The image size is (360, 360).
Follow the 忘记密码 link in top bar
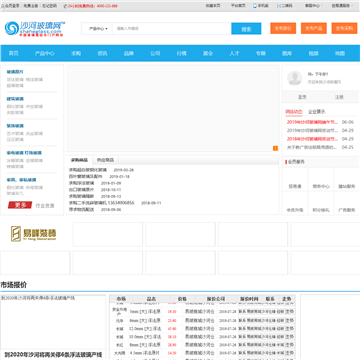(x=49, y=6)
